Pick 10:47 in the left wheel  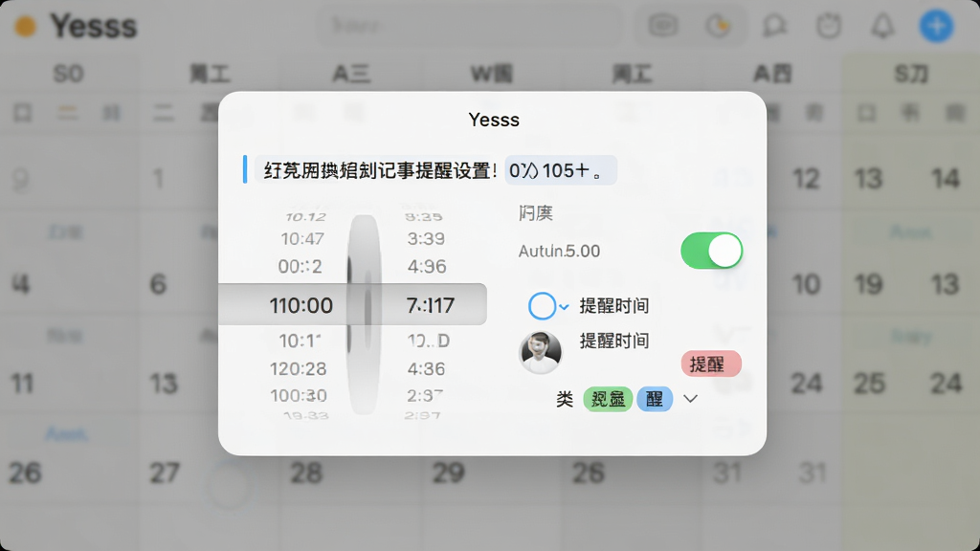301,238
